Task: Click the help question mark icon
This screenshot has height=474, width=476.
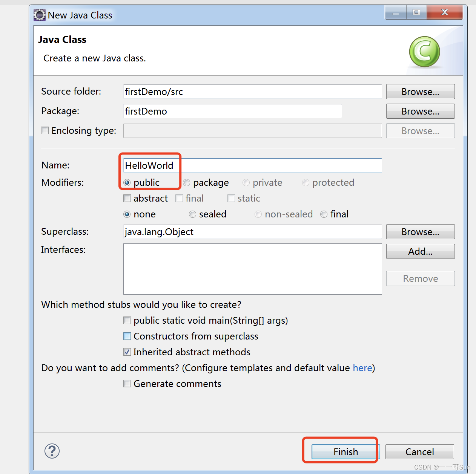Action: (x=52, y=451)
